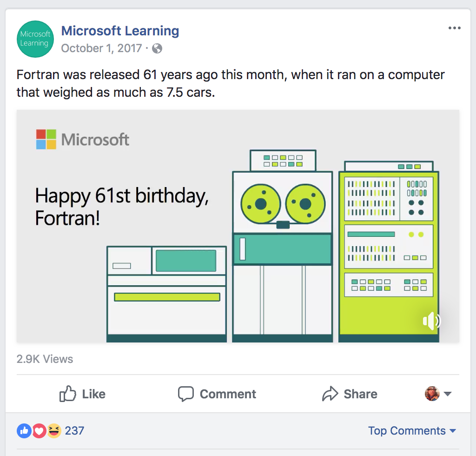The height and width of the screenshot is (456, 476).
Task: Click the Comment speech bubble button
Action: (x=217, y=394)
